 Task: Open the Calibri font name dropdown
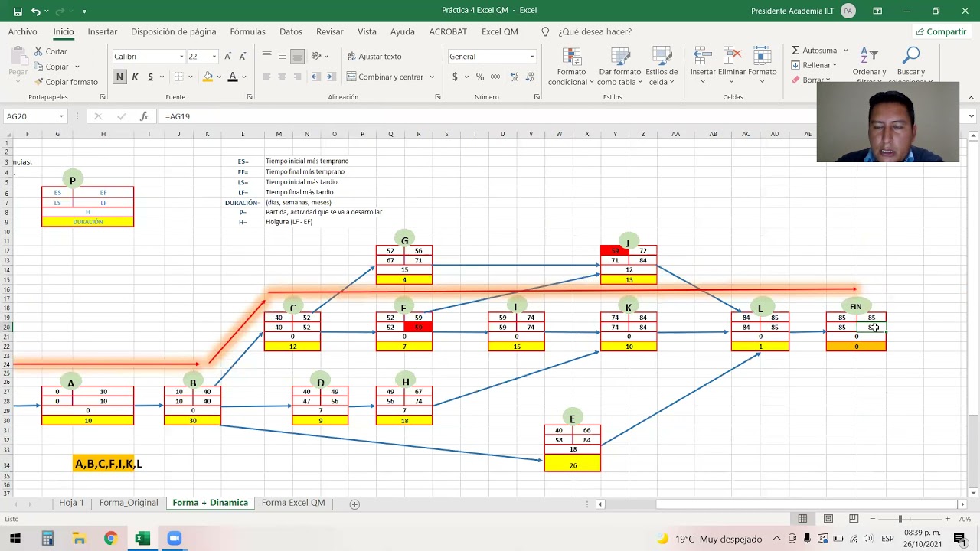[x=181, y=57]
